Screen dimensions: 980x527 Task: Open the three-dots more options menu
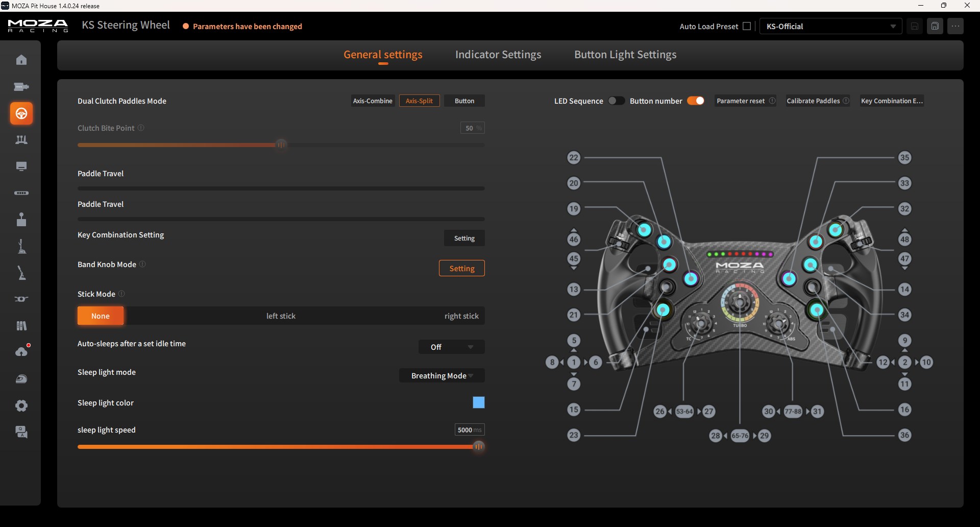tap(955, 26)
